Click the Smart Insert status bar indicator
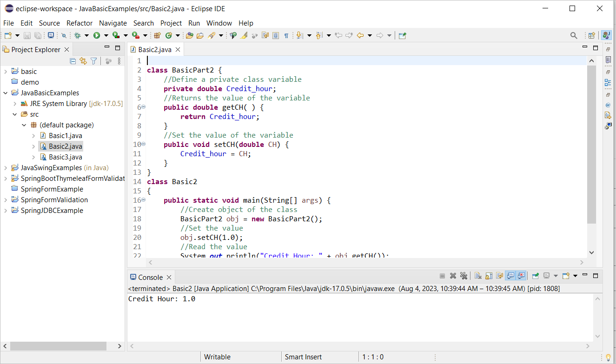This screenshot has height=364, width=616. [303, 357]
